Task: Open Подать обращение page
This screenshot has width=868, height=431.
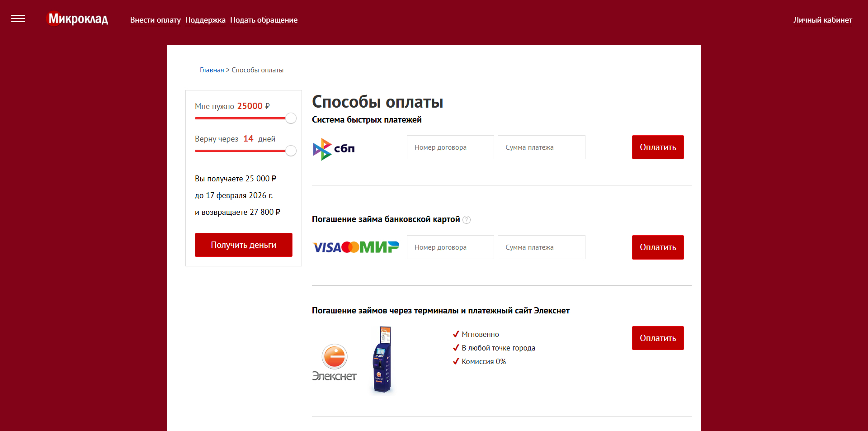Action: point(264,20)
